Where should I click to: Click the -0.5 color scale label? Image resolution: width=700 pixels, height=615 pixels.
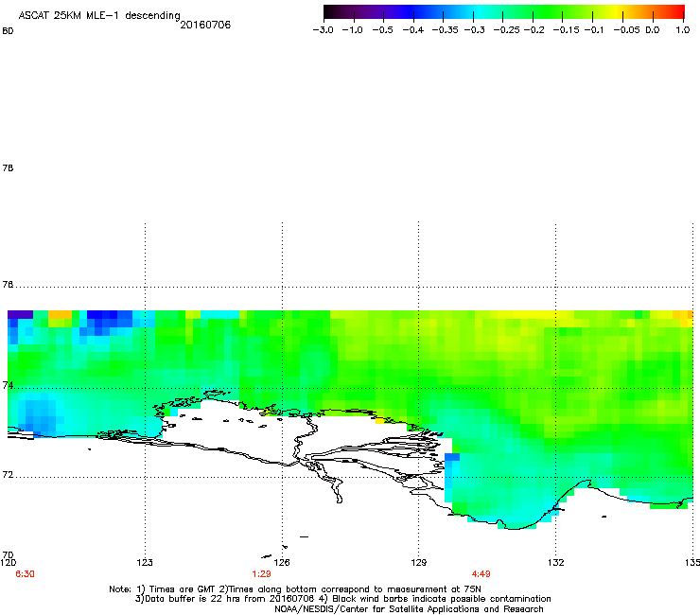[x=382, y=30]
